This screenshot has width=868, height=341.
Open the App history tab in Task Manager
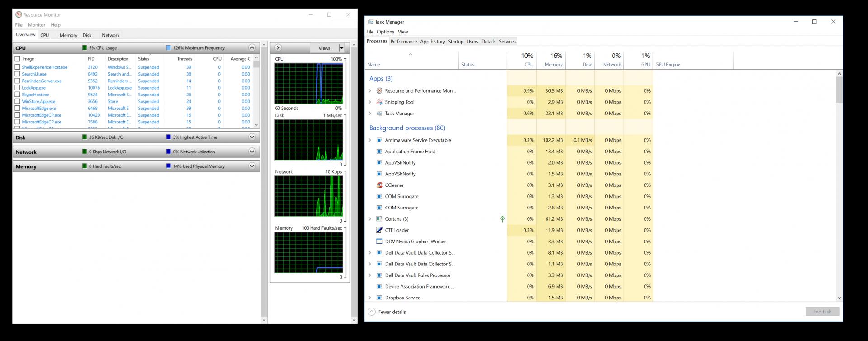433,41
